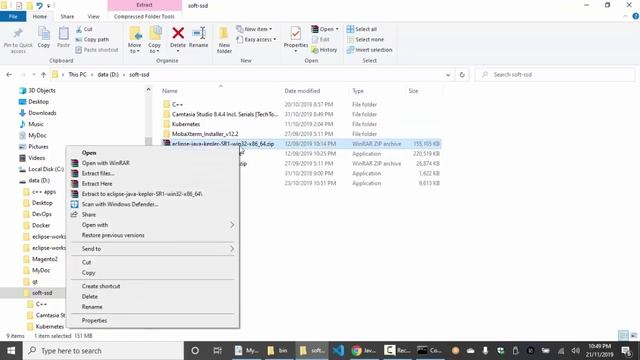Click This PC in address breadcrumb

coord(77,75)
